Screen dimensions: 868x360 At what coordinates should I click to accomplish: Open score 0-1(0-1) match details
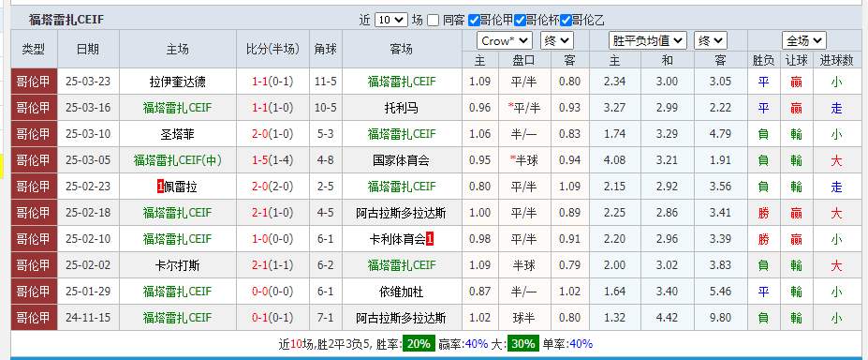tap(272, 318)
